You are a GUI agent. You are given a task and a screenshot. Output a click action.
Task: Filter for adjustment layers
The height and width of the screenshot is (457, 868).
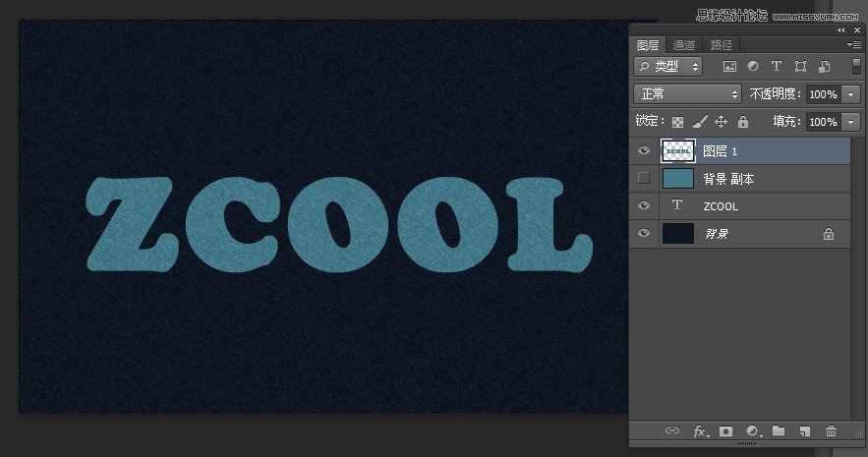pyautogui.click(x=753, y=66)
